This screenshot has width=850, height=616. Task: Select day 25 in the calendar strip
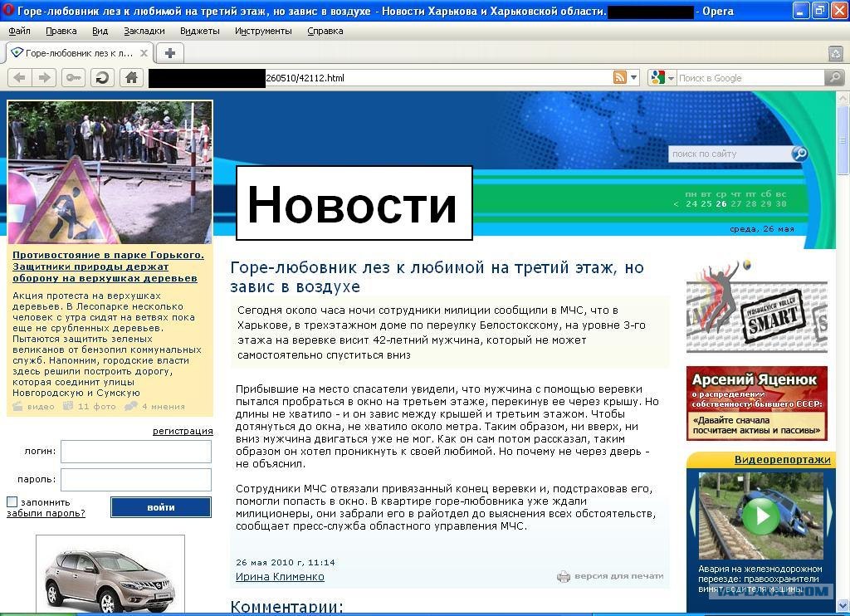click(706, 204)
